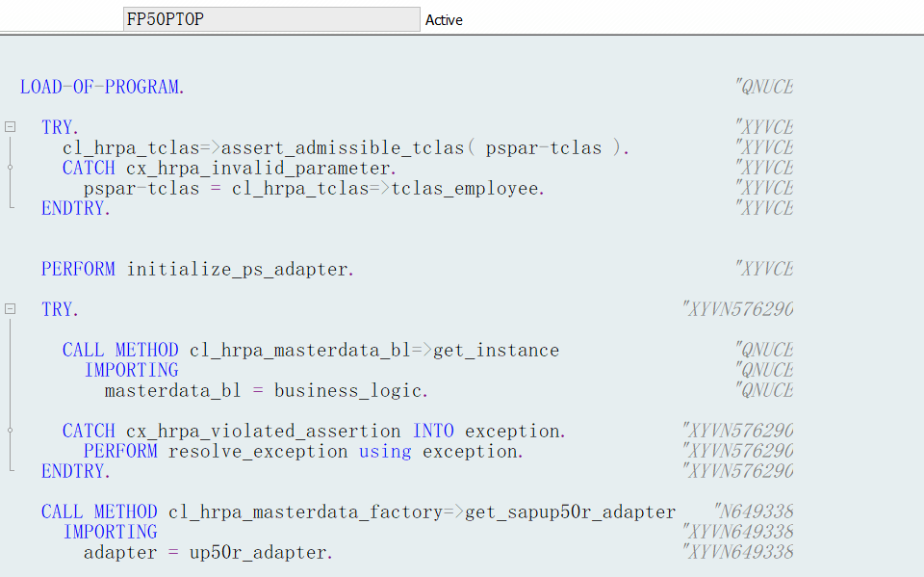Click the fold circle beside CATCH cx_hrpa_violated_assertion
This screenshot has width=924, height=577.
pyautogui.click(x=9, y=431)
